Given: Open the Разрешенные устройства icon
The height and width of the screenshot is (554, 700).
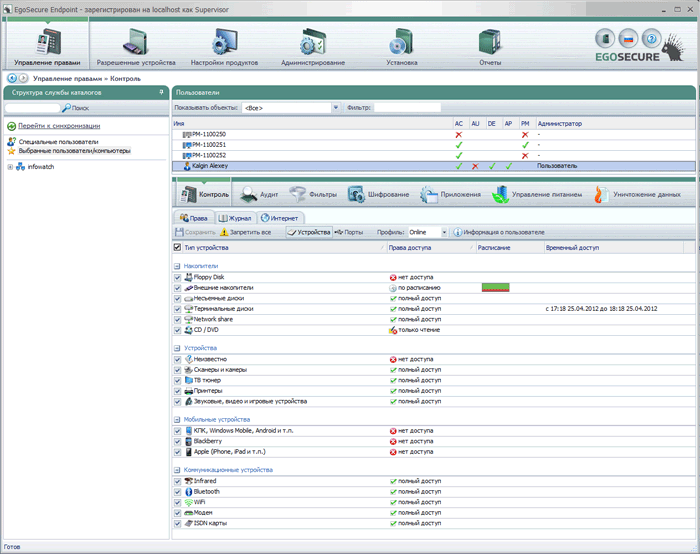Looking at the screenshot, I should [135, 42].
